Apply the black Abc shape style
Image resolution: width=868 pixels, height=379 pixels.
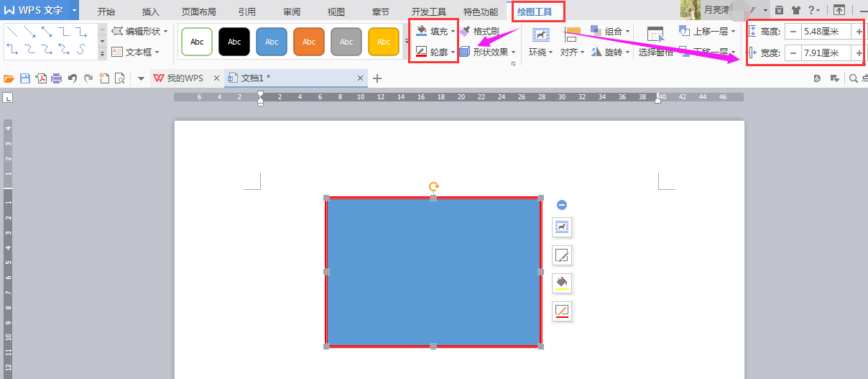coord(234,42)
